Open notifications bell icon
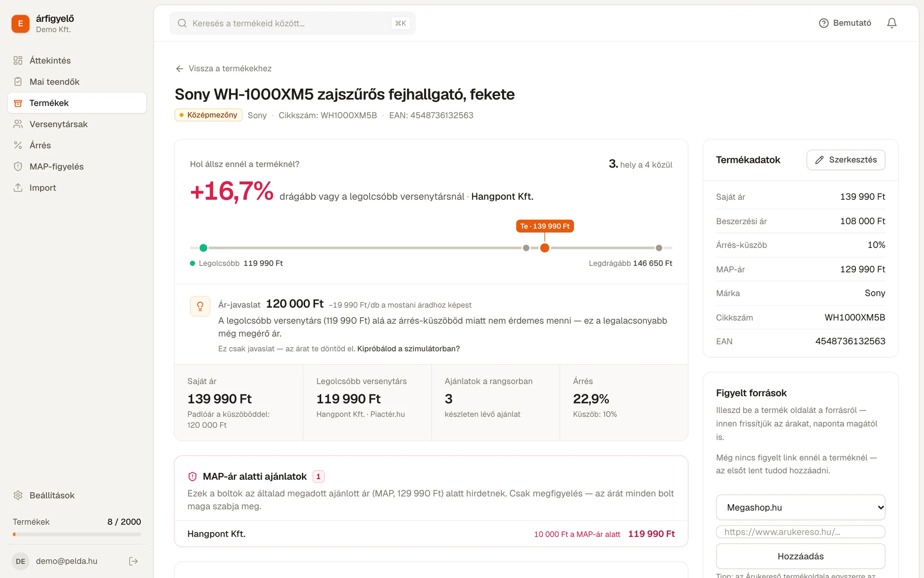The height and width of the screenshot is (578, 924). coord(892,23)
